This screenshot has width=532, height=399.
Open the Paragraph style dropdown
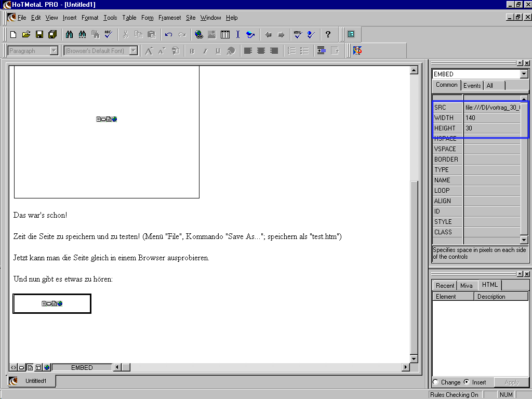pyautogui.click(x=54, y=51)
